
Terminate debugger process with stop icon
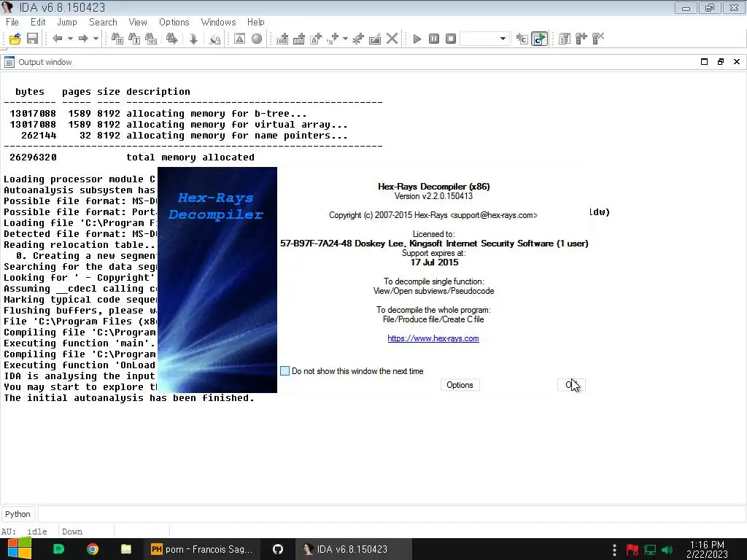click(x=451, y=39)
